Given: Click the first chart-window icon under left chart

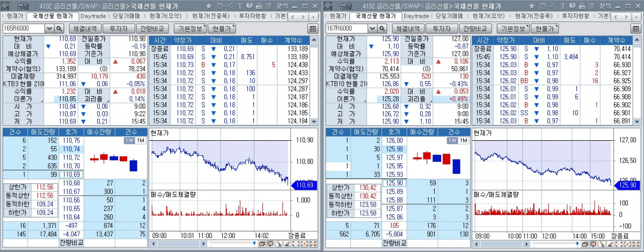Looking at the screenshot, I should point(262,243).
